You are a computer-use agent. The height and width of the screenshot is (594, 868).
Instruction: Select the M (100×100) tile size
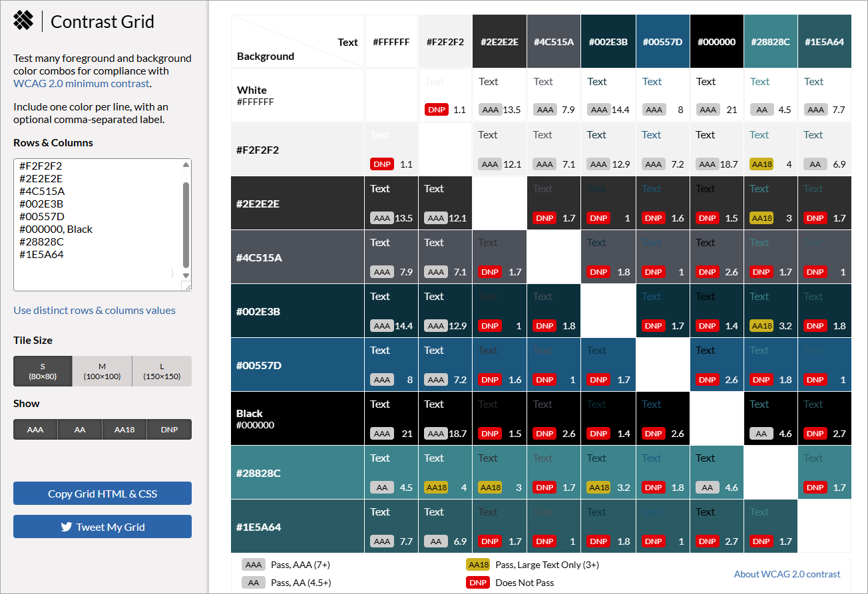(102, 371)
